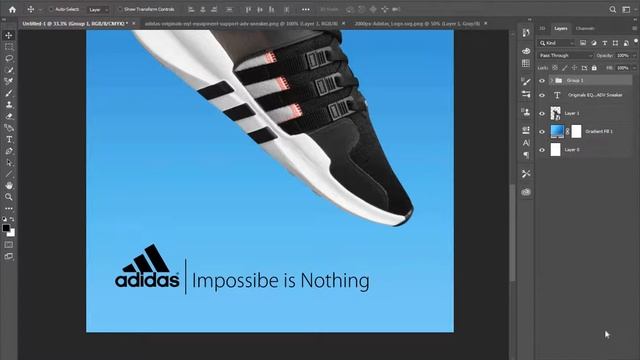The height and width of the screenshot is (360, 640).
Task: Open the Edit Toolbar three-dots button
Action: 9,208
